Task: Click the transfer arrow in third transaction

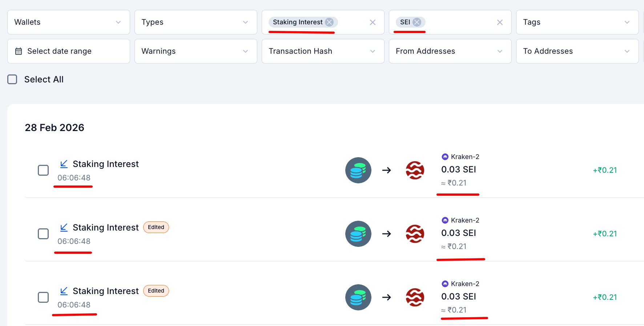Action: pos(387,297)
